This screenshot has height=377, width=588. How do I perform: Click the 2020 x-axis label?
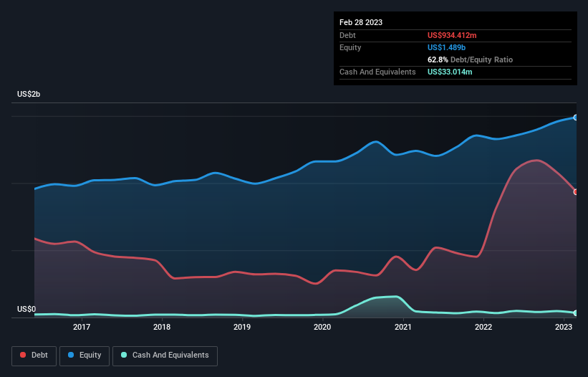[322, 327]
